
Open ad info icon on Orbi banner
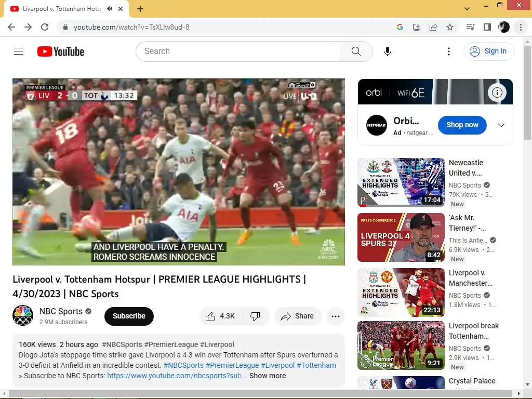point(497,92)
